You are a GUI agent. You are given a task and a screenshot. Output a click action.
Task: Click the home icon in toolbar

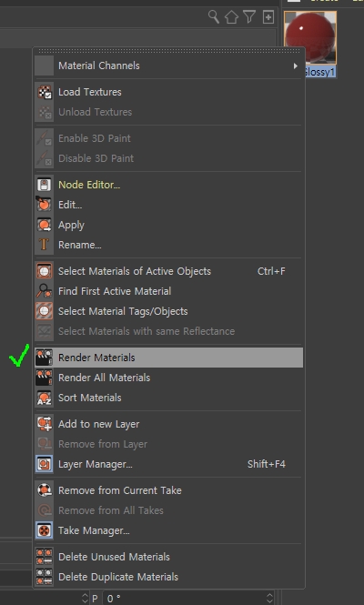point(231,17)
